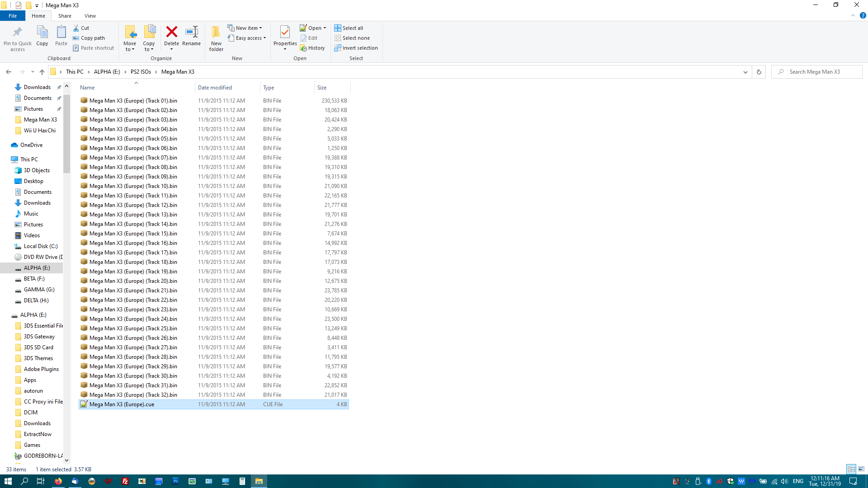
Task: Go back to previous folder
Action: [x=9, y=72]
